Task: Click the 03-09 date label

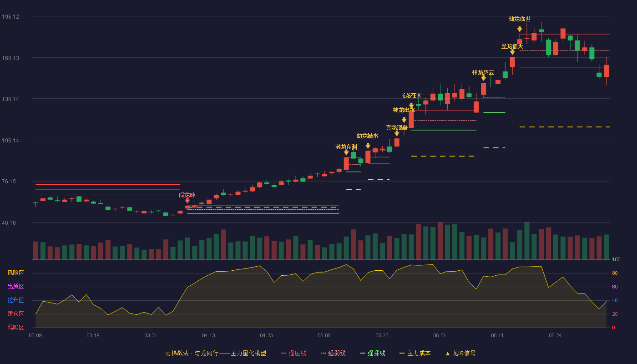Action: pos(35,335)
